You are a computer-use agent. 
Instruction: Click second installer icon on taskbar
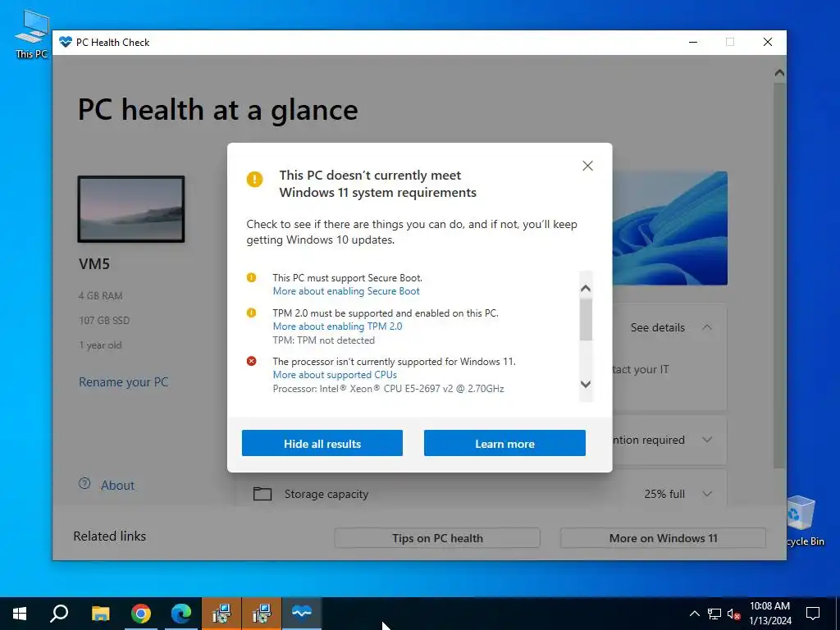pos(262,614)
